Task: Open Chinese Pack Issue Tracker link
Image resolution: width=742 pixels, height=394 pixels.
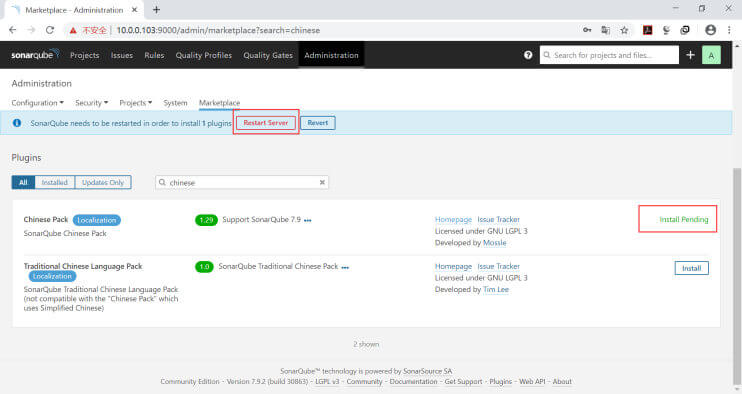Action: click(498, 219)
